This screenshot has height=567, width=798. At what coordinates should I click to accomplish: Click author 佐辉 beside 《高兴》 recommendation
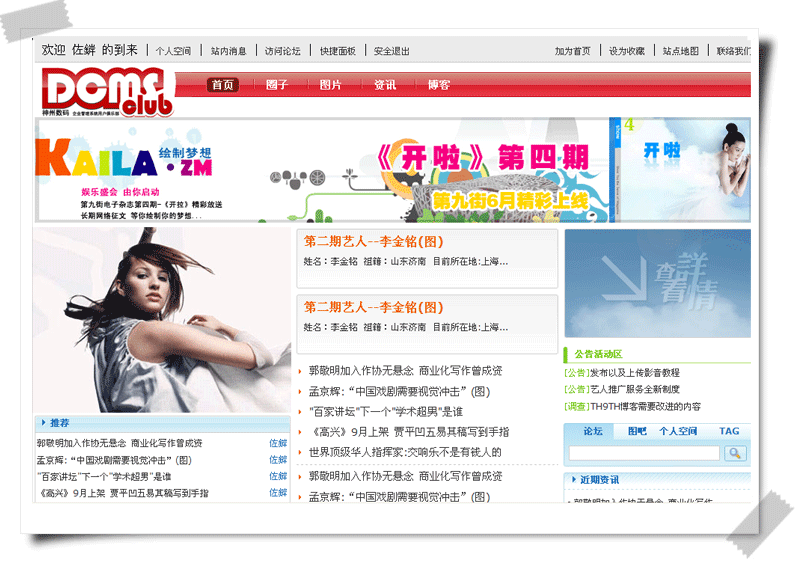point(278,493)
